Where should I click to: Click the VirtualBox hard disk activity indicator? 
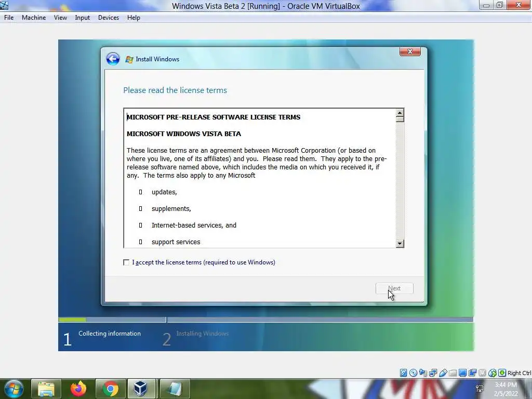[403, 373]
